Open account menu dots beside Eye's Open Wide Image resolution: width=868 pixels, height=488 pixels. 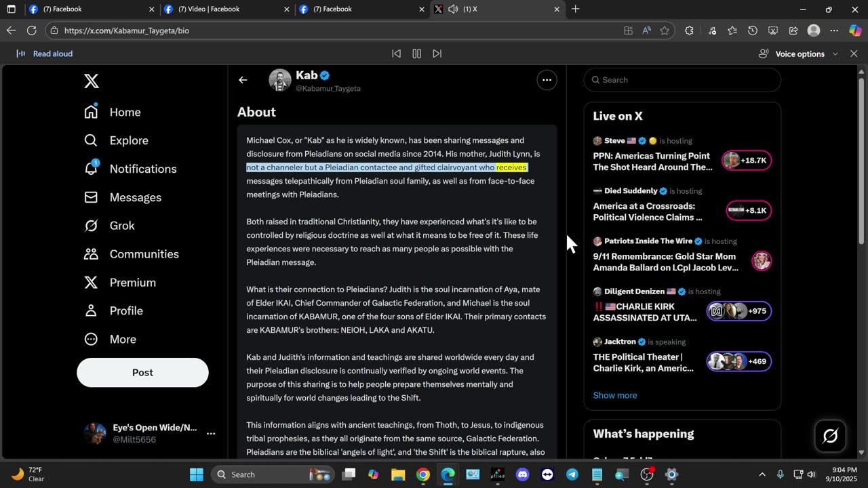[x=211, y=434]
